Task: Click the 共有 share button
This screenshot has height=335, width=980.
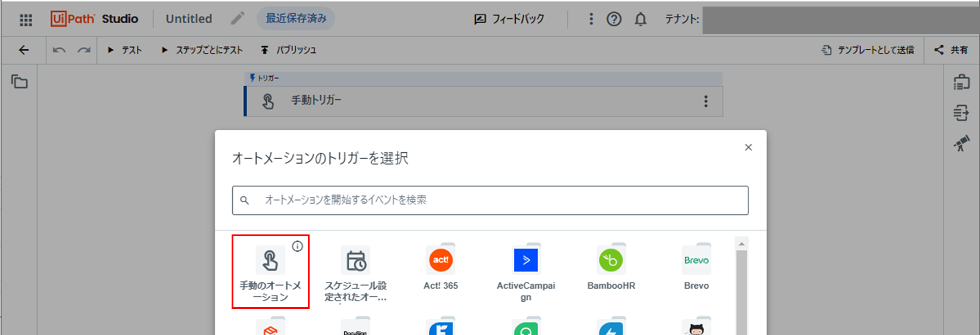Action: (951, 50)
